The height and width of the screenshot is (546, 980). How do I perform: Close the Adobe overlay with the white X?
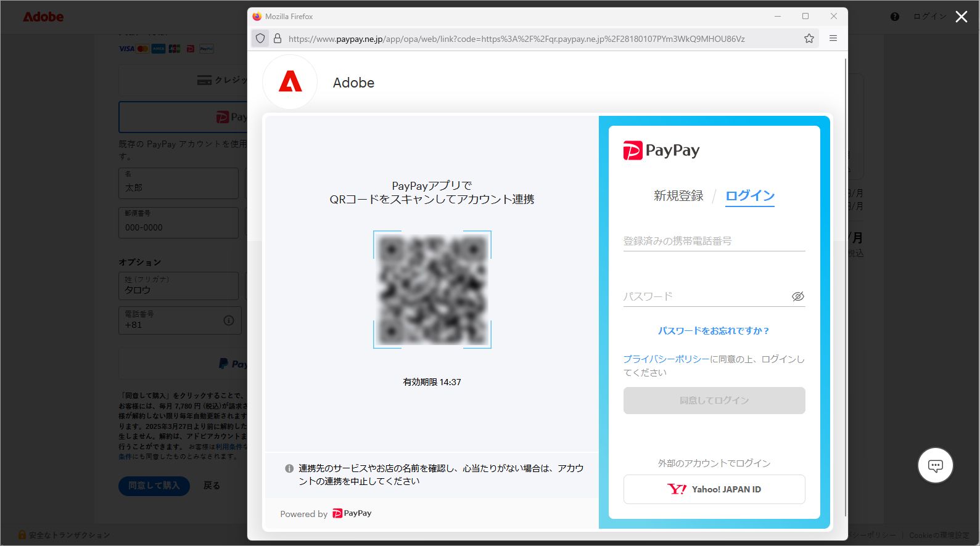(961, 17)
